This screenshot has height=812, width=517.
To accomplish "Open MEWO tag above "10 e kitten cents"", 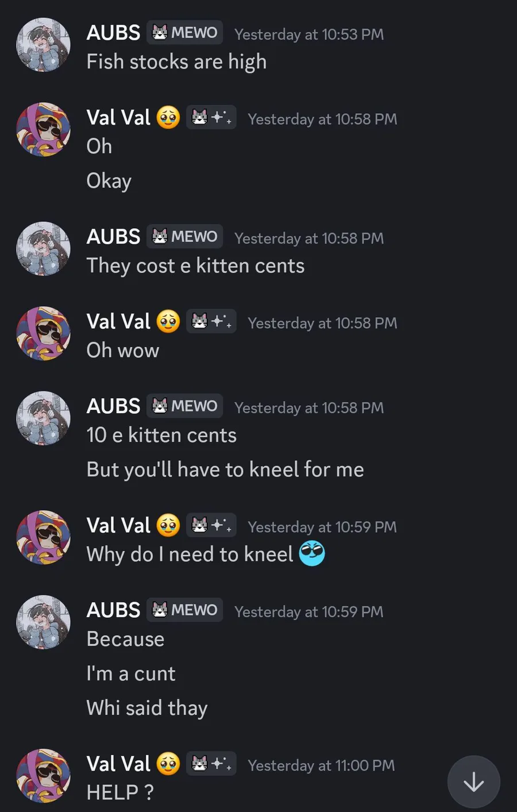I will coord(184,406).
